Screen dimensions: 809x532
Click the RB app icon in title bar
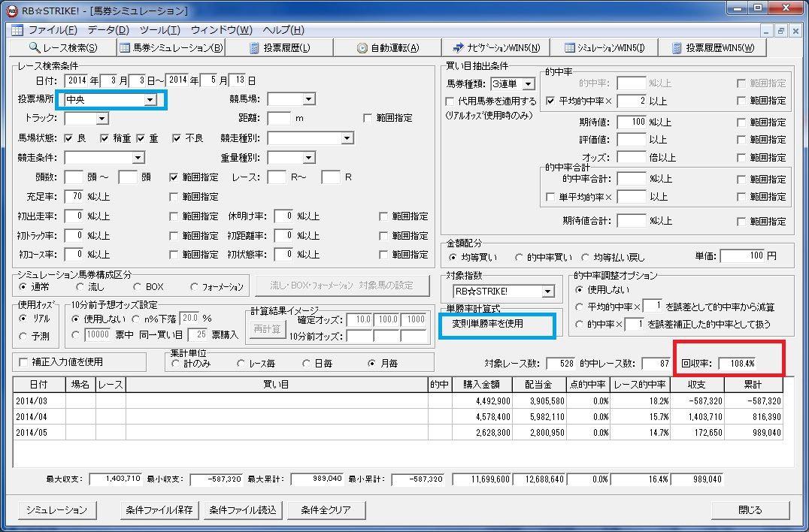(11, 11)
